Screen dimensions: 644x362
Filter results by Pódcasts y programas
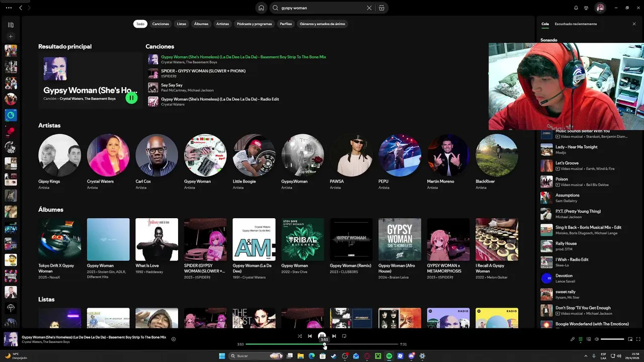(x=254, y=24)
